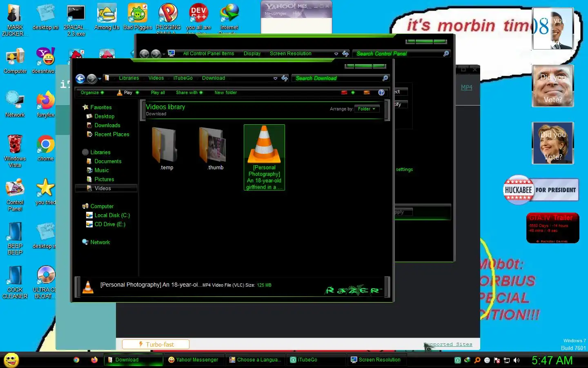Select Recent Places in navigation pane

111,134
